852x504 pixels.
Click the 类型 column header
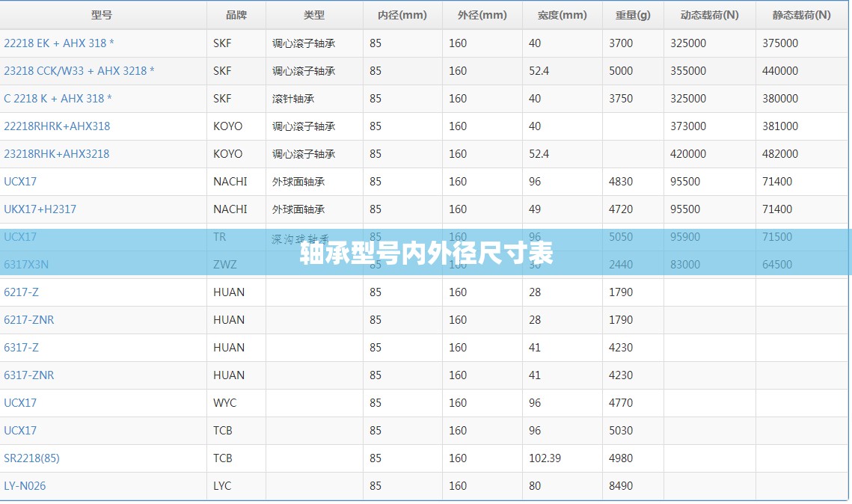pyautogui.click(x=314, y=15)
